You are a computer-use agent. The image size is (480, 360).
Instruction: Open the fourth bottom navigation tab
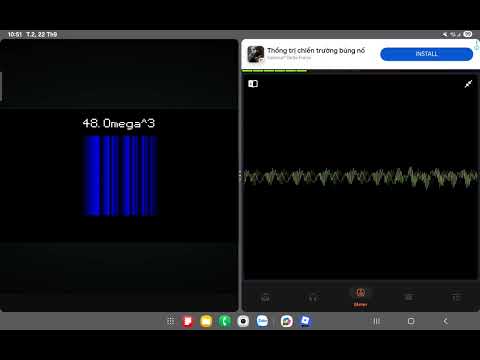(409, 297)
